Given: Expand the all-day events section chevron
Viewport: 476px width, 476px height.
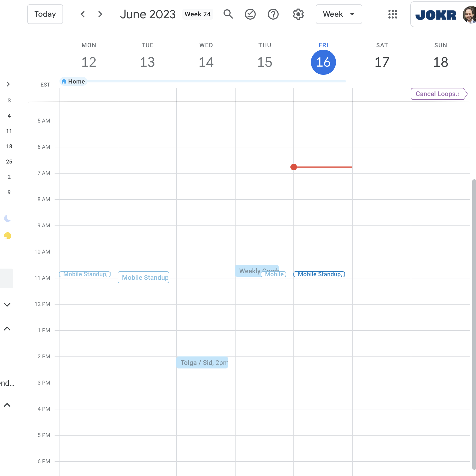Looking at the screenshot, I should 8,84.
